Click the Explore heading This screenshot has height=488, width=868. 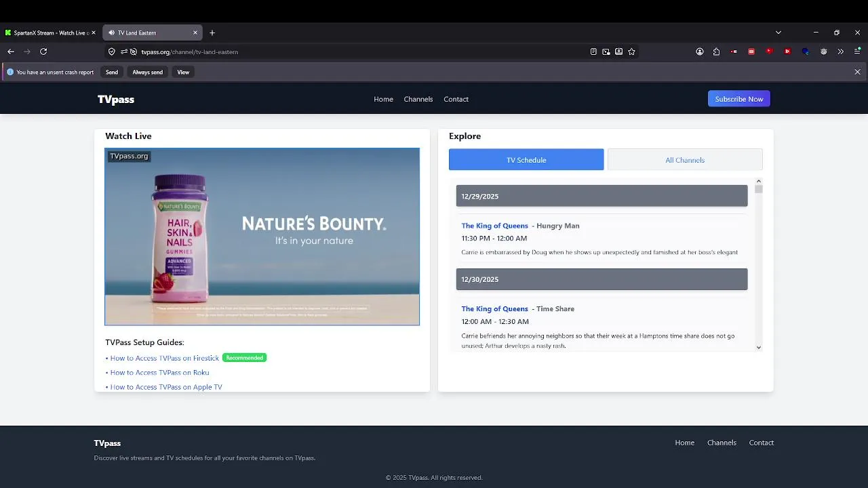point(465,136)
